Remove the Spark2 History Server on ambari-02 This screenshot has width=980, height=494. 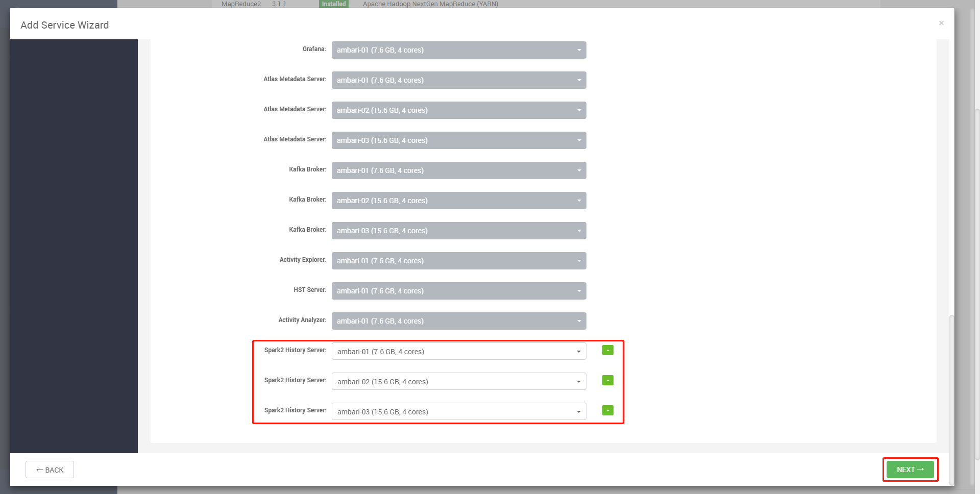click(x=607, y=380)
